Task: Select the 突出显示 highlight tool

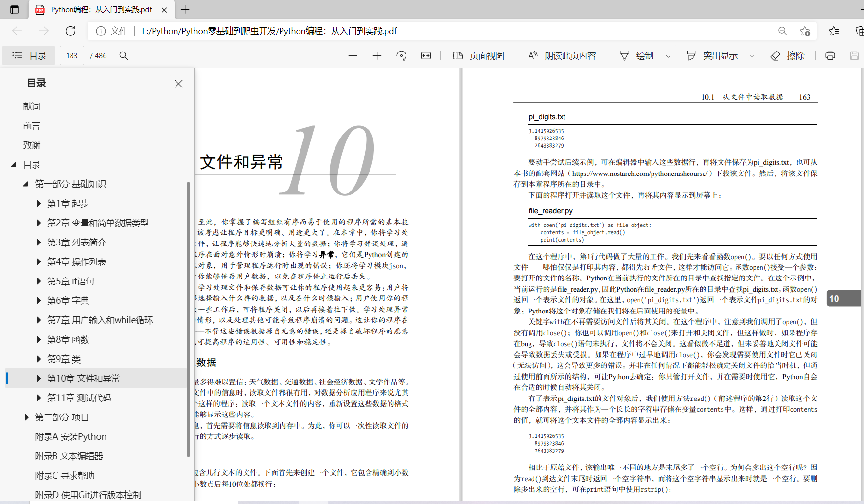Action: [x=712, y=56]
